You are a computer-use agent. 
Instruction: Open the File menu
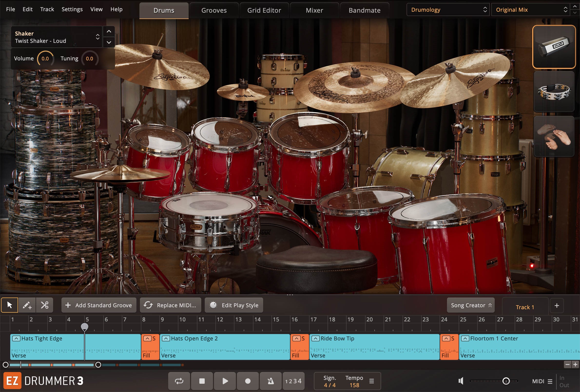pos(10,9)
